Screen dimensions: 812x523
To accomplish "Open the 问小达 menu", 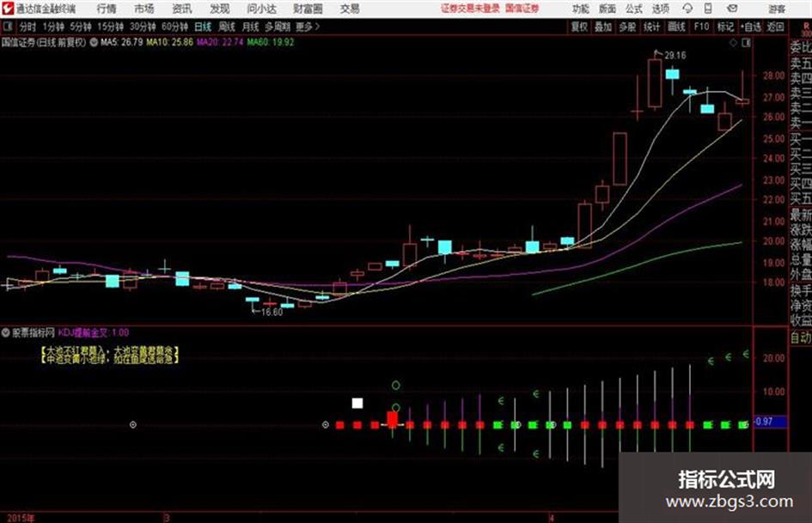I will (261, 9).
